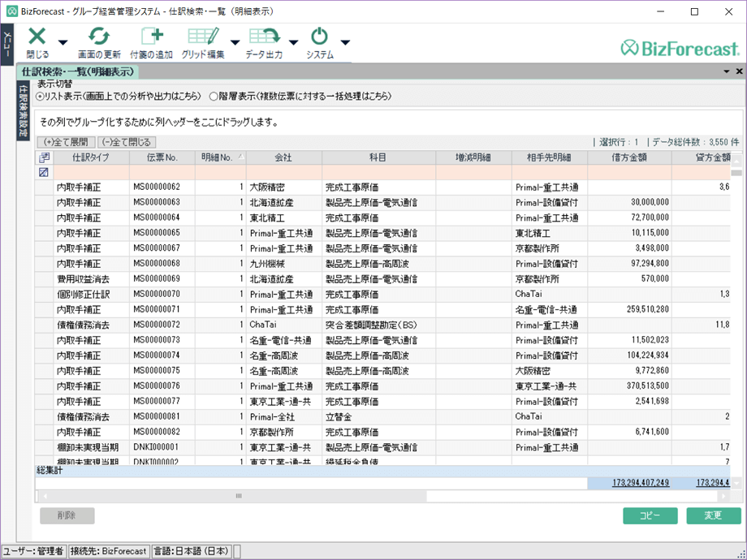
Task: Sort by 会社 column header
Action: (284, 157)
